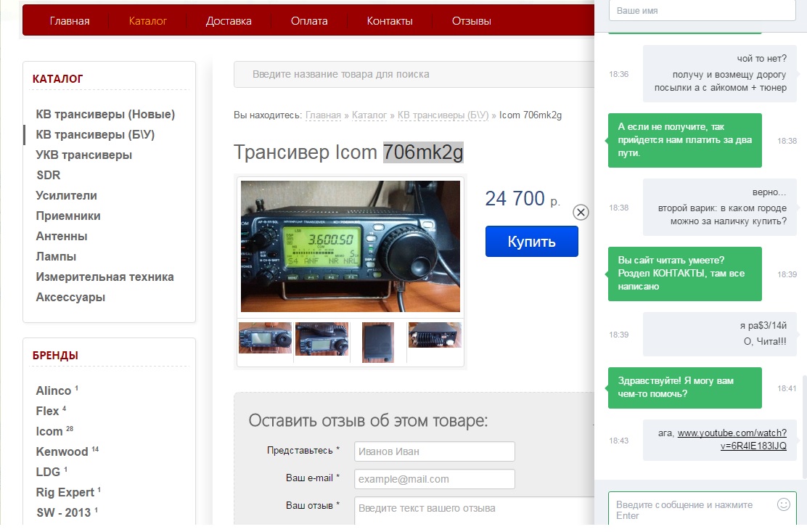Screen dimensions: 807x532
Task: Filter by LDG brand
Action: pyautogui.click(x=49, y=472)
